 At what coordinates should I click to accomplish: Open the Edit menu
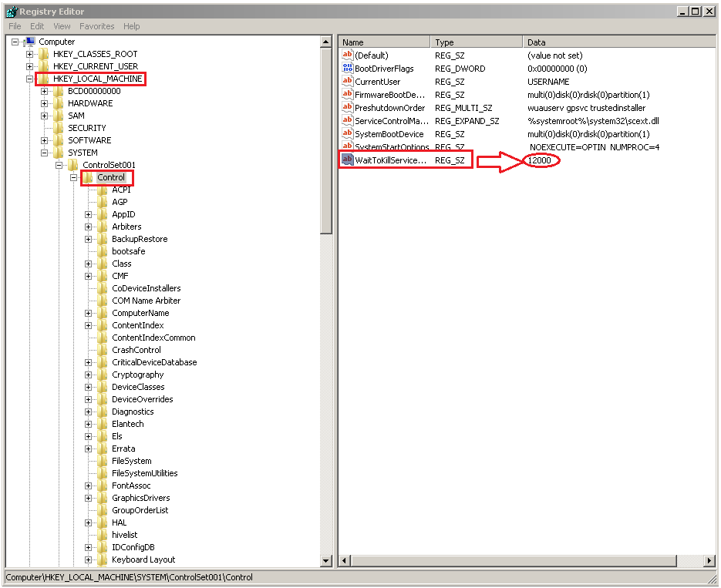pyautogui.click(x=37, y=26)
